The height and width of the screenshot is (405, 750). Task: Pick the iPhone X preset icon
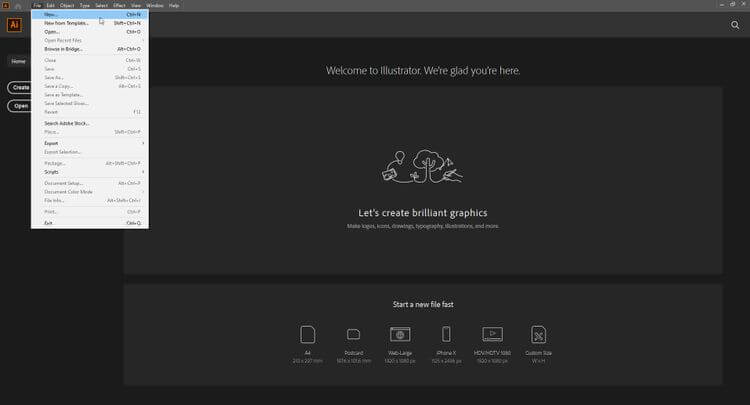(x=446, y=334)
